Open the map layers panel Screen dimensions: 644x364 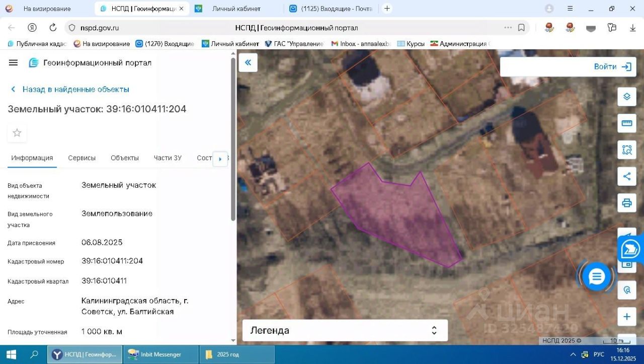point(626,97)
